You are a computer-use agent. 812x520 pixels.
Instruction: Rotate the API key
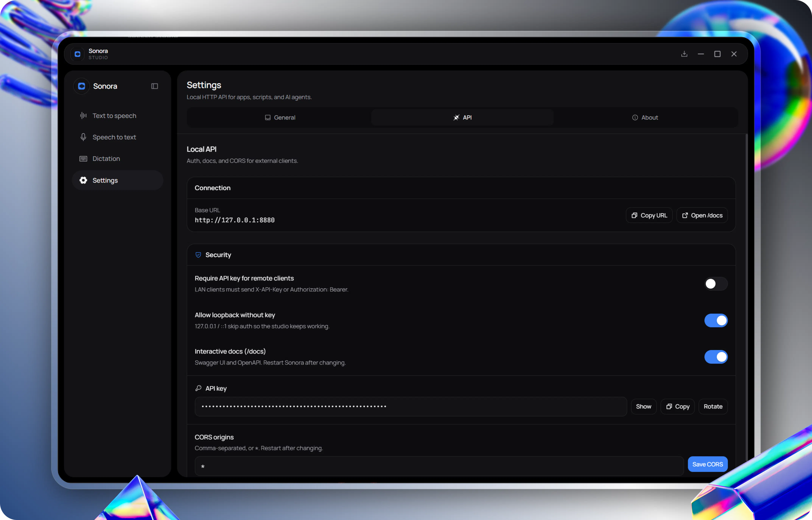pyautogui.click(x=713, y=406)
